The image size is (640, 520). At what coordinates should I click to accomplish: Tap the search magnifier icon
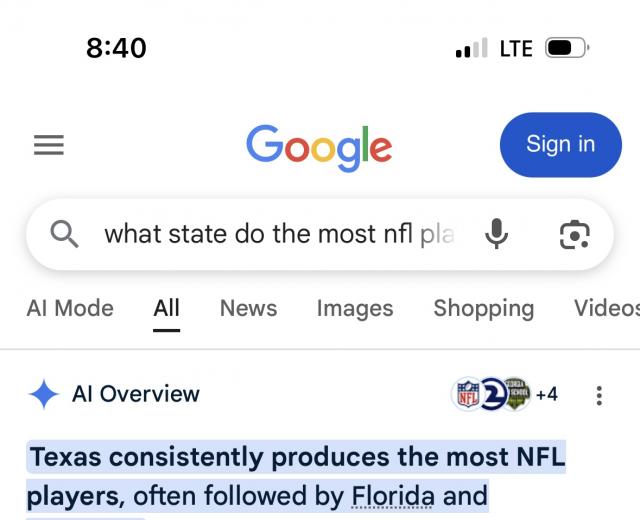click(65, 234)
